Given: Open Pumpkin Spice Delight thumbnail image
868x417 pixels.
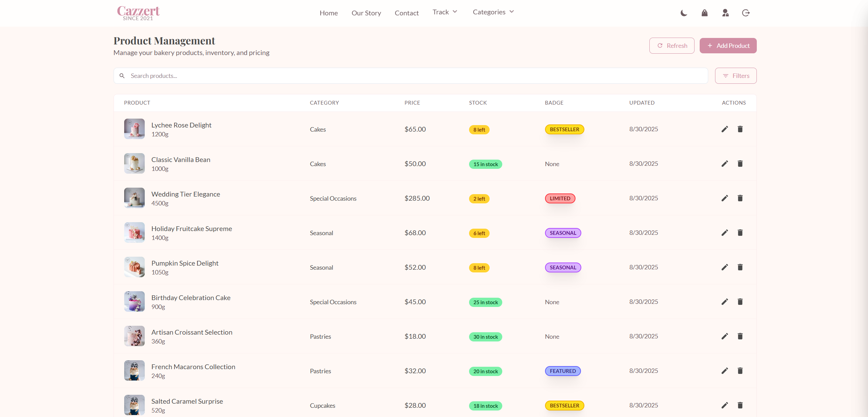Looking at the screenshot, I should tap(134, 267).
